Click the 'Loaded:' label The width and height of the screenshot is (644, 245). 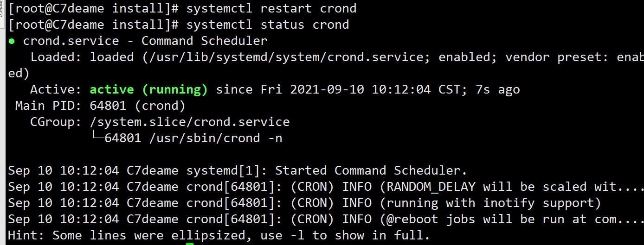click(56, 57)
